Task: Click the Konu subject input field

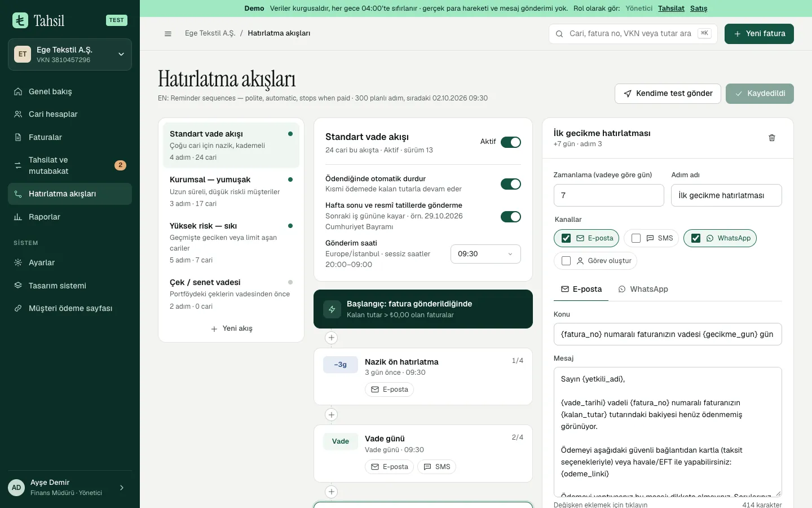Action: (668, 334)
